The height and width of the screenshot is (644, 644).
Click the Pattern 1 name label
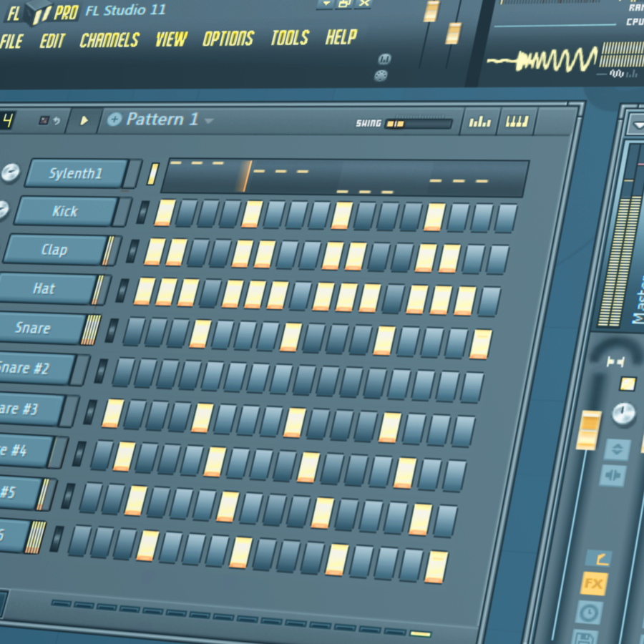pyautogui.click(x=162, y=119)
